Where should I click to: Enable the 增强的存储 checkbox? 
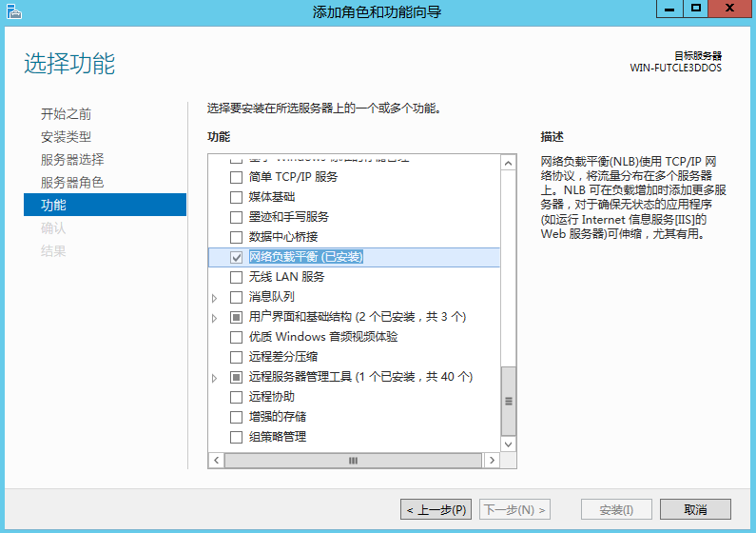(x=236, y=417)
